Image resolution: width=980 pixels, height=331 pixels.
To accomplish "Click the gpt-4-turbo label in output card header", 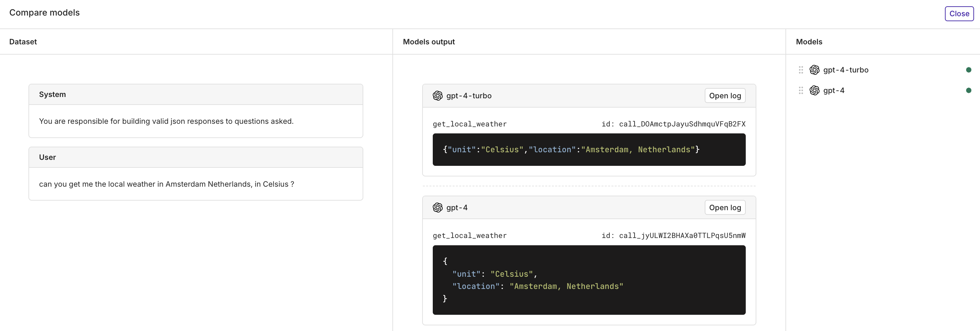I will (469, 96).
